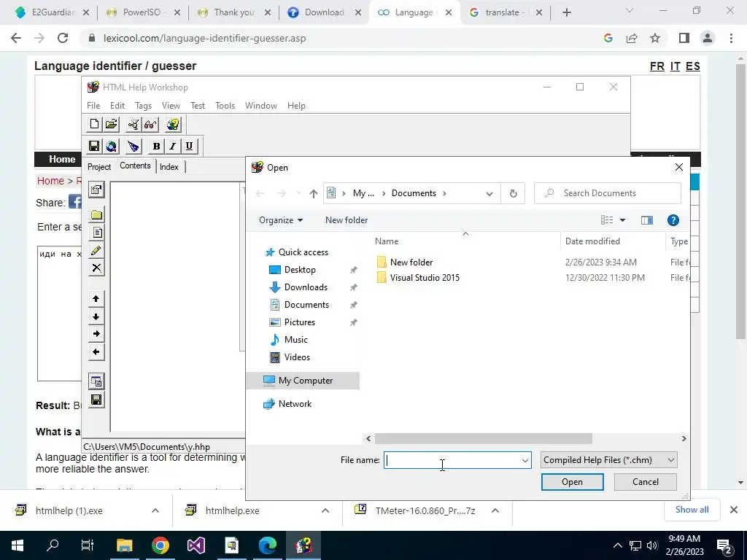Click the Open button in the dialog
Image resolution: width=747 pixels, height=560 pixels.
pos(572,482)
